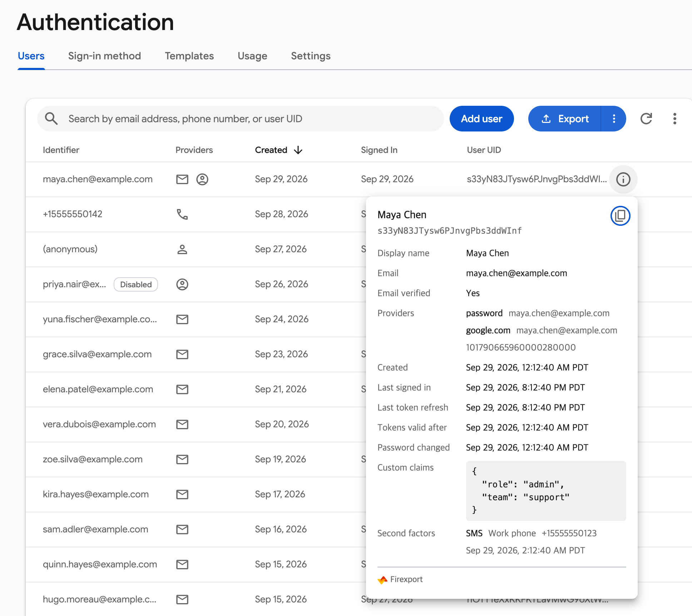
Task: Reload the user list
Action: click(x=646, y=119)
